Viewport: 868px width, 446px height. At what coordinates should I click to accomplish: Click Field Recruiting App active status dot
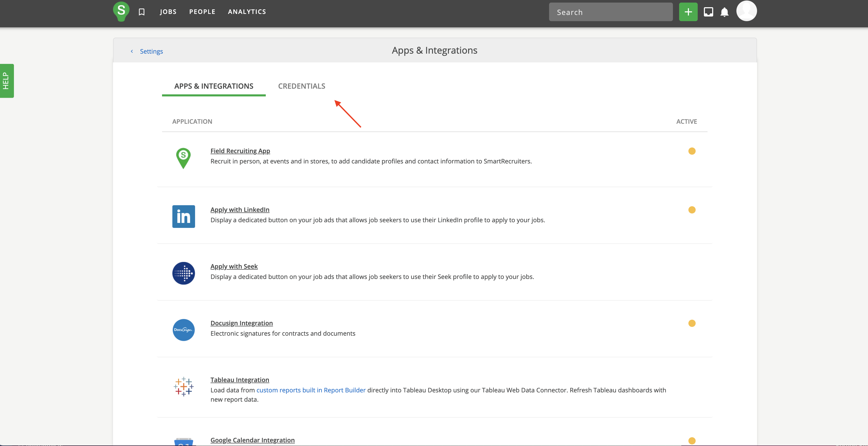pos(692,151)
